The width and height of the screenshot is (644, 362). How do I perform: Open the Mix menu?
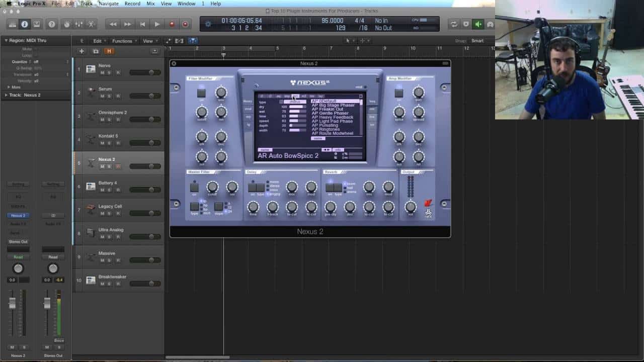pos(150,4)
